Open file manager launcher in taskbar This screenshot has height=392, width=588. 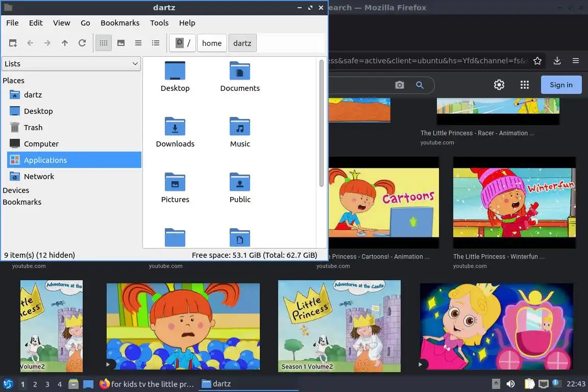[73, 384]
